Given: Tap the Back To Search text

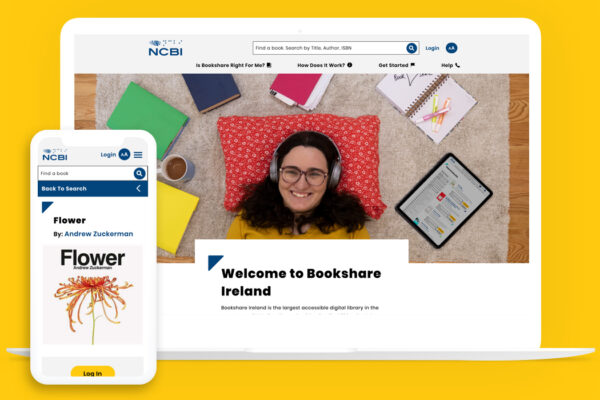Looking at the screenshot, I should pyautogui.click(x=64, y=188).
